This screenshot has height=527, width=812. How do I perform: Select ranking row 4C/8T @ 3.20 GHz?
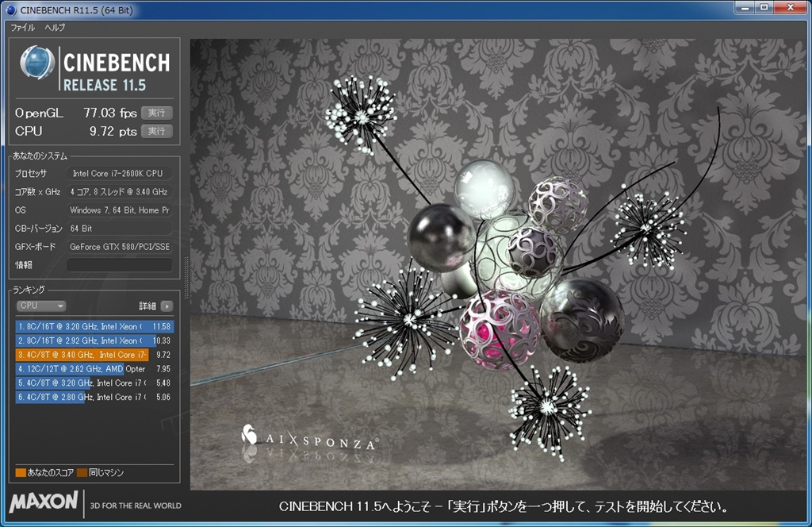94,383
